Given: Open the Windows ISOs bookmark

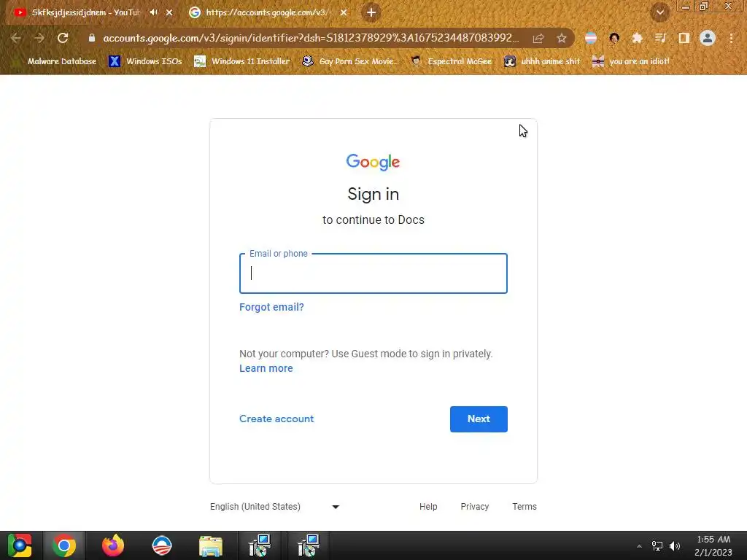Looking at the screenshot, I should [x=145, y=61].
